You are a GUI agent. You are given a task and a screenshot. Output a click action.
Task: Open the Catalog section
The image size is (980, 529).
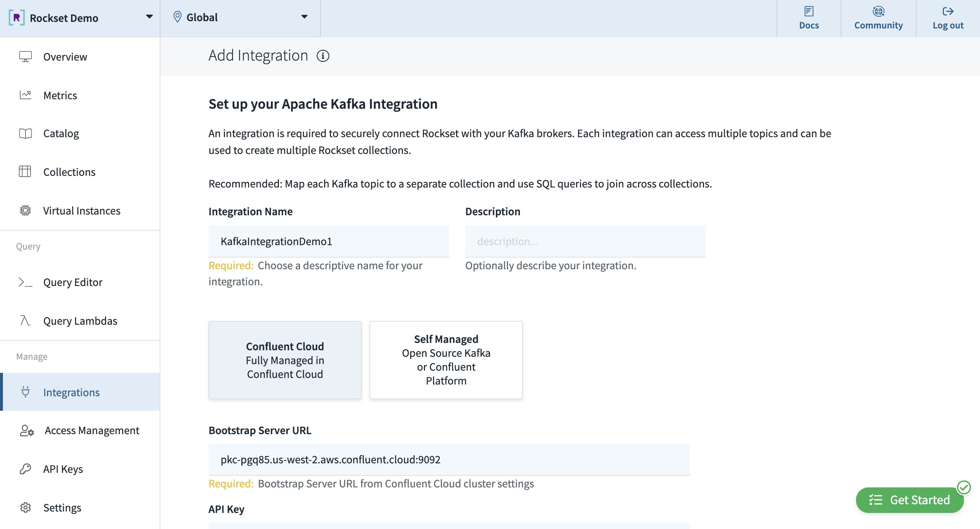61,133
